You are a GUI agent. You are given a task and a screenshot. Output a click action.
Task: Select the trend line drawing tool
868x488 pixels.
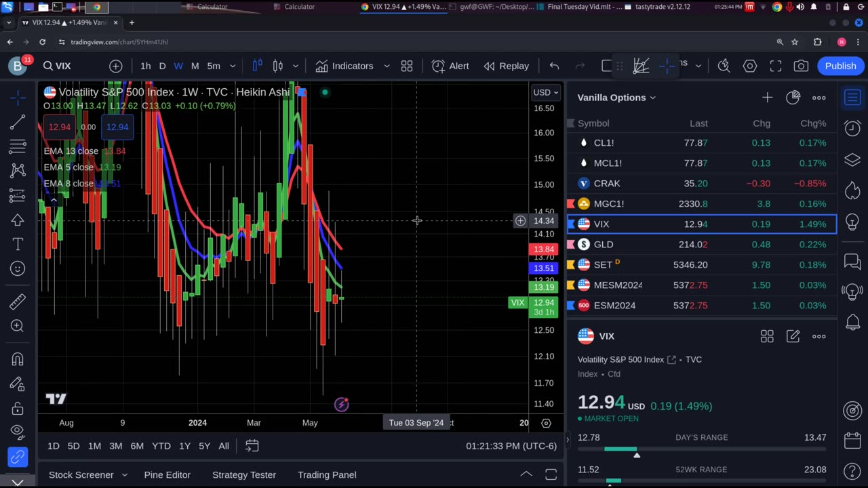pos(18,122)
